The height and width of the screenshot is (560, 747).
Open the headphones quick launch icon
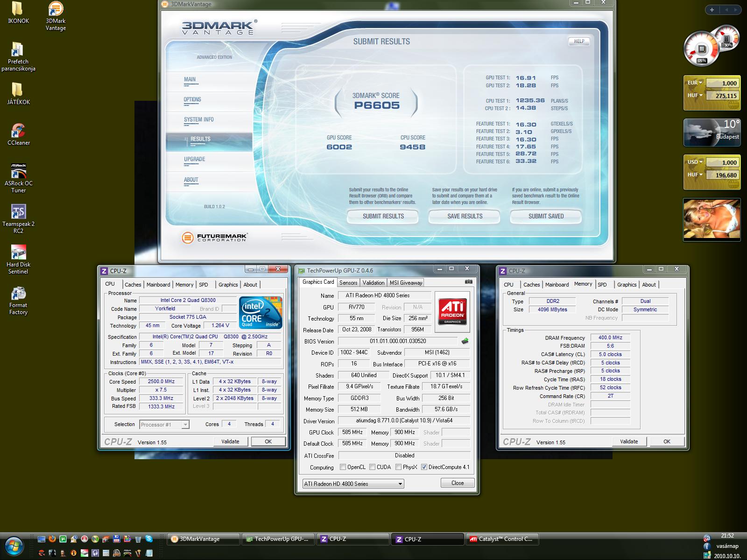95,553
